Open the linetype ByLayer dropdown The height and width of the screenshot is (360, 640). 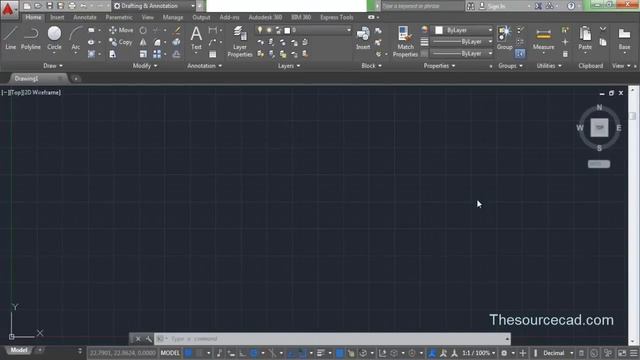pyautogui.click(x=462, y=53)
